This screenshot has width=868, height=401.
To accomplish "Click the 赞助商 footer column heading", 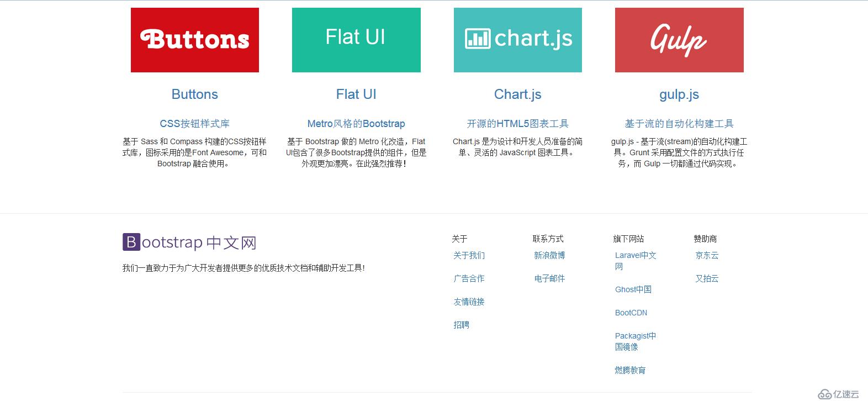I will [706, 239].
